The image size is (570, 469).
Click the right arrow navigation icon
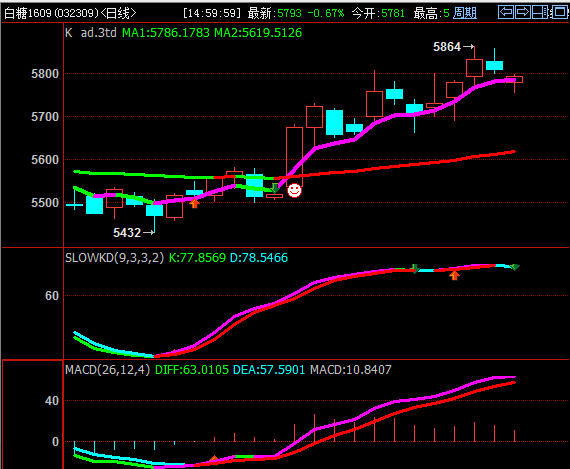523,12
